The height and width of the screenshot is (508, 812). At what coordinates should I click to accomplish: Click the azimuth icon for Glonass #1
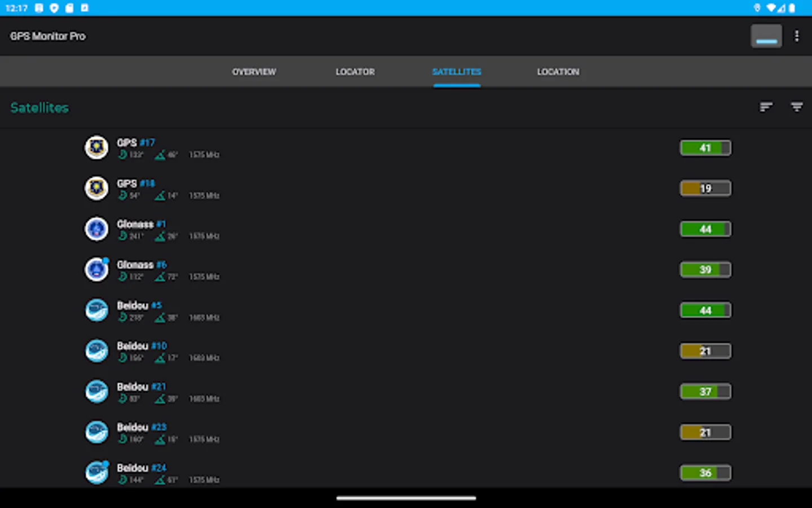pyautogui.click(x=122, y=236)
